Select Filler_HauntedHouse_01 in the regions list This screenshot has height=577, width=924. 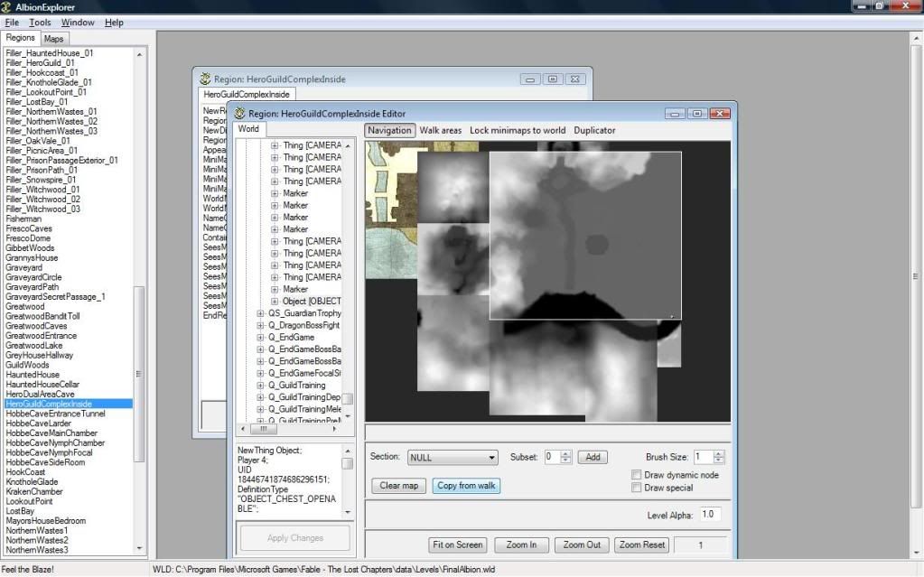pos(49,53)
